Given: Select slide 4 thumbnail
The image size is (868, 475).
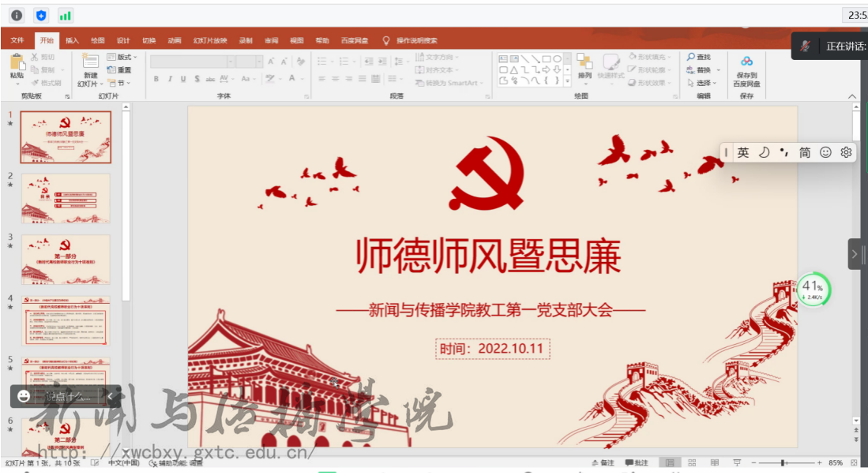Looking at the screenshot, I should point(66,321).
